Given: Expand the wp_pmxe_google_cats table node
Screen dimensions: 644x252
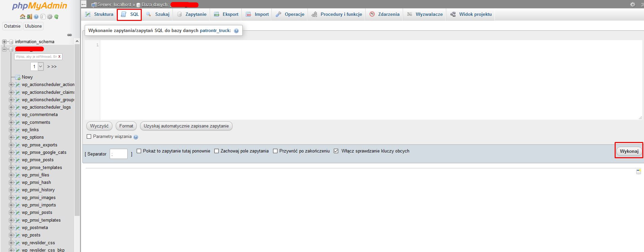Looking at the screenshot, I should pyautogui.click(x=11, y=152).
